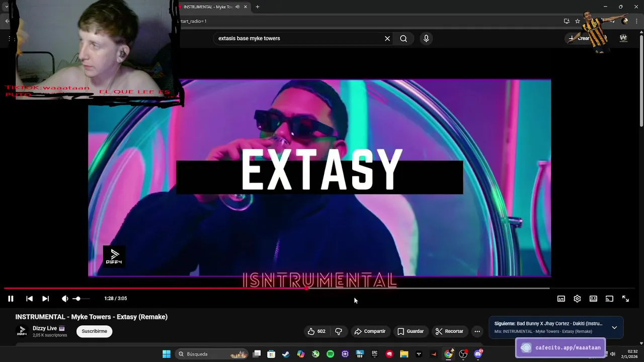Click the Compartir share button
The width and height of the screenshot is (644, 362).
370,331
